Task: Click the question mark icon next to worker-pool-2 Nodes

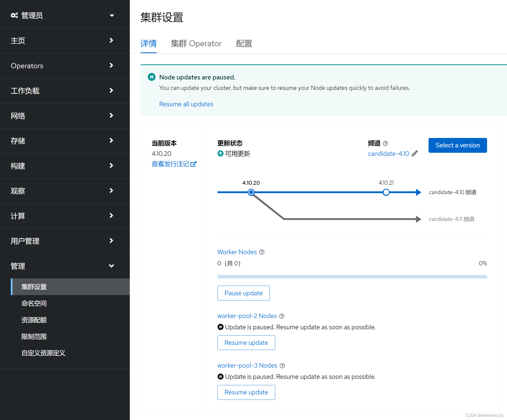Action: 283,316
